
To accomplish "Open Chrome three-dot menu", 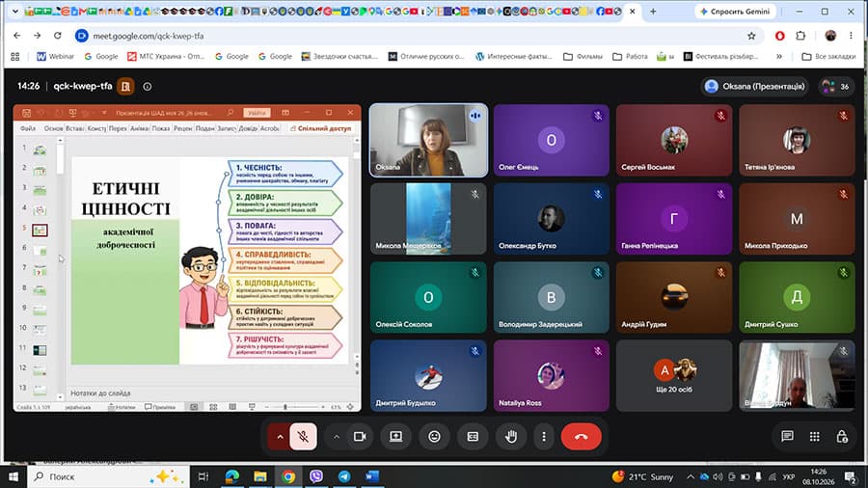I will [x=851, y=36].
